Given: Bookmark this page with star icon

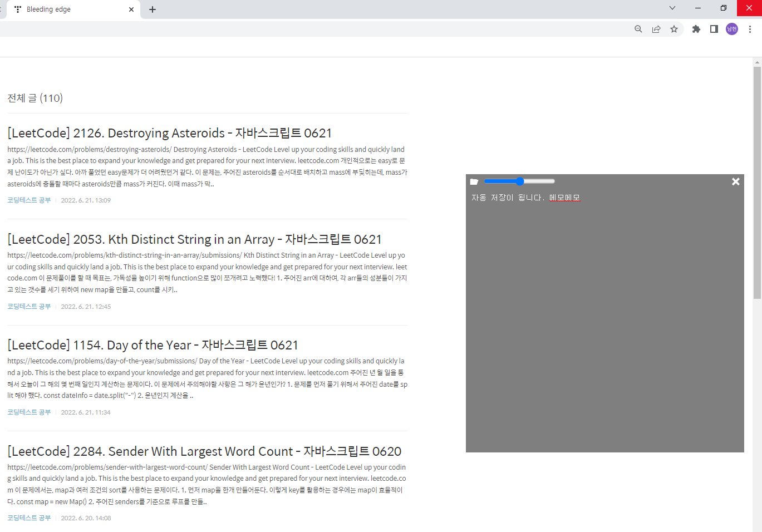Looking at the screenshot, I should 674,29.
